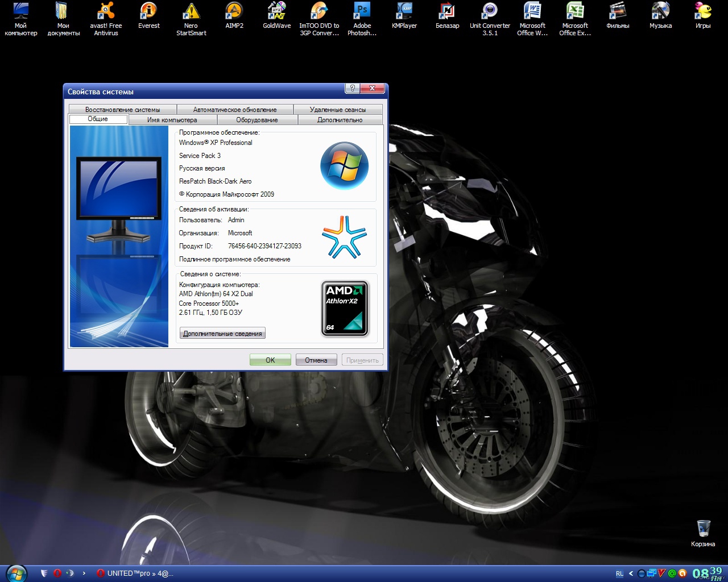The height and width of the screenshot is (582, 728).
Task: Open the Корзина recycle bin
Action: coord(703,533)
